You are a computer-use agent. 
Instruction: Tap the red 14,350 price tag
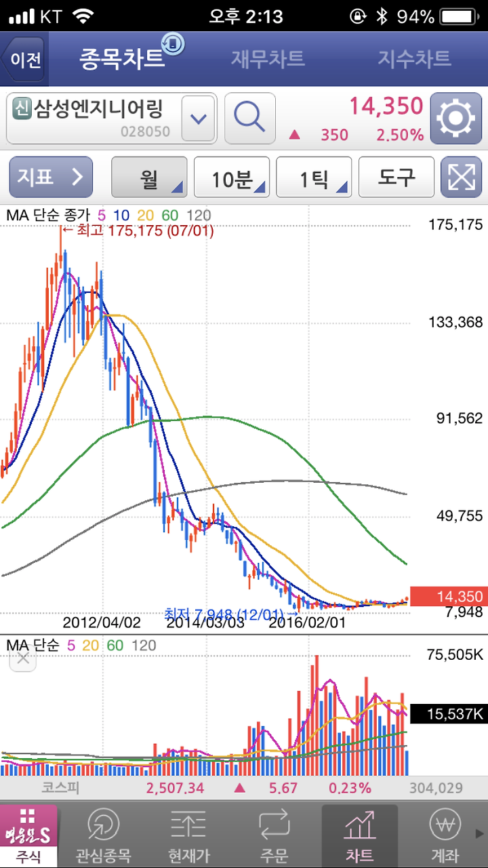[x=448, y=597]
